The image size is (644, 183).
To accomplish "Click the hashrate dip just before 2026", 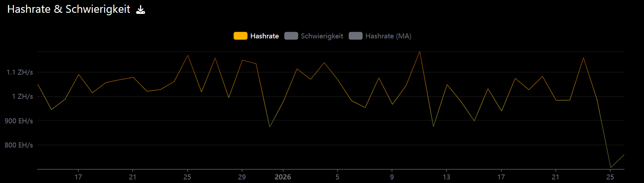I will 270,127.
